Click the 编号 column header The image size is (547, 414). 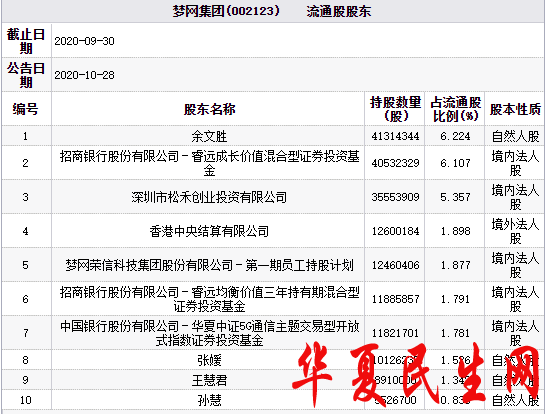pos(25,109)
